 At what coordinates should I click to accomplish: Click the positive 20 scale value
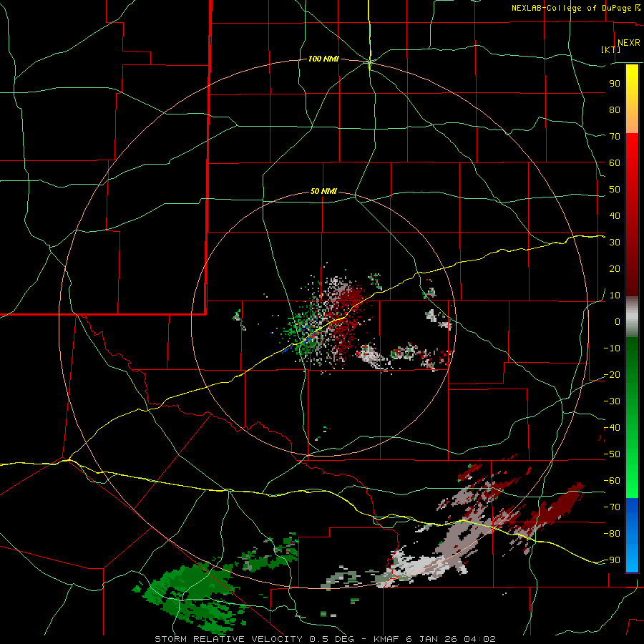(615, 269)
